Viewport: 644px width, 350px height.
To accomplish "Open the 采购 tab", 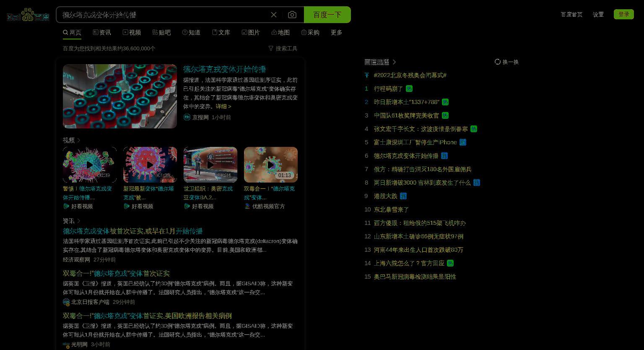I will 310,32.
